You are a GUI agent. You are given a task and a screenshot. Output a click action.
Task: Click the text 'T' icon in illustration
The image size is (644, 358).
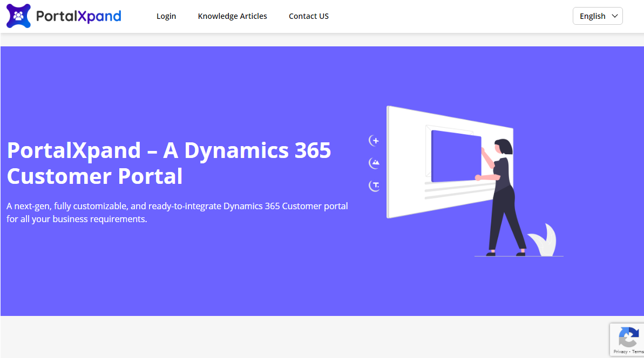(374, 186)
